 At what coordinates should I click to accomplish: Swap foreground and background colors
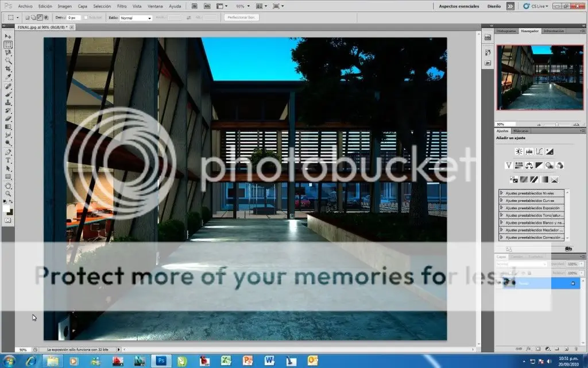pos(11,202)
